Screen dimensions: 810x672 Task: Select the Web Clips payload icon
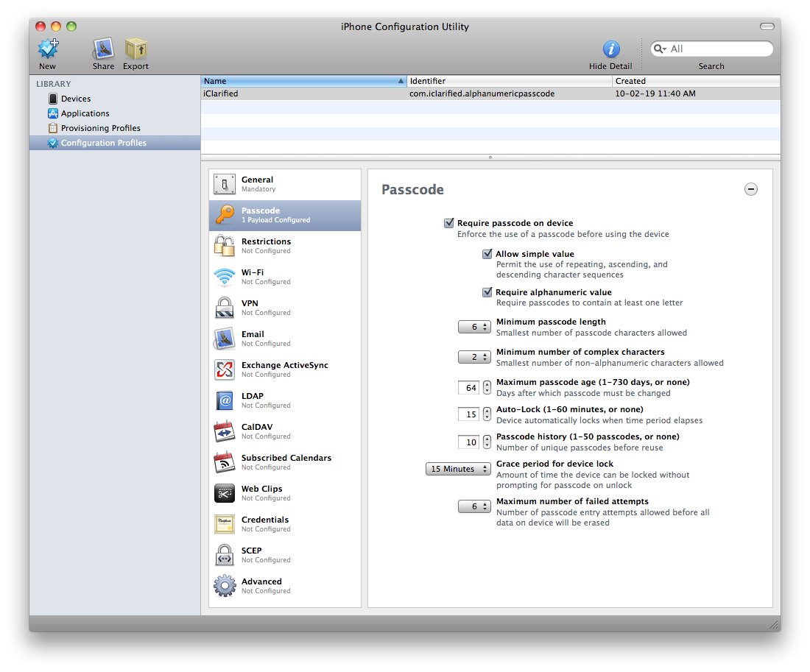coord(225,493)
